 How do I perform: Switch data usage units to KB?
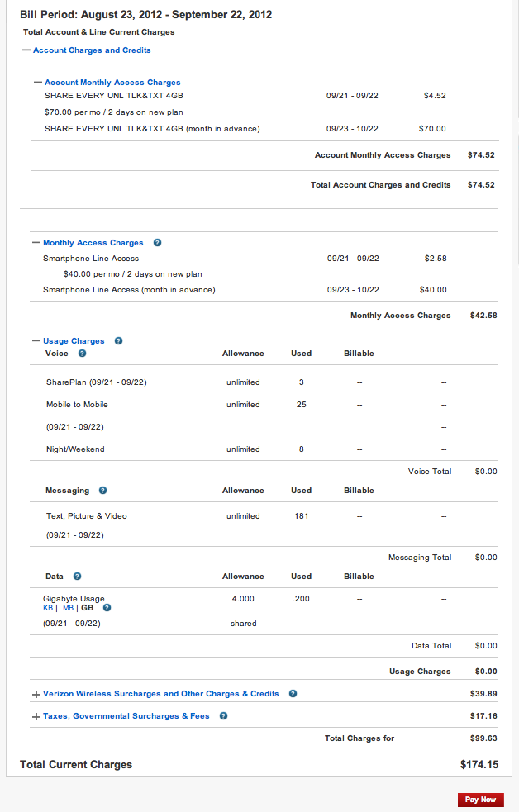point(48,608)
